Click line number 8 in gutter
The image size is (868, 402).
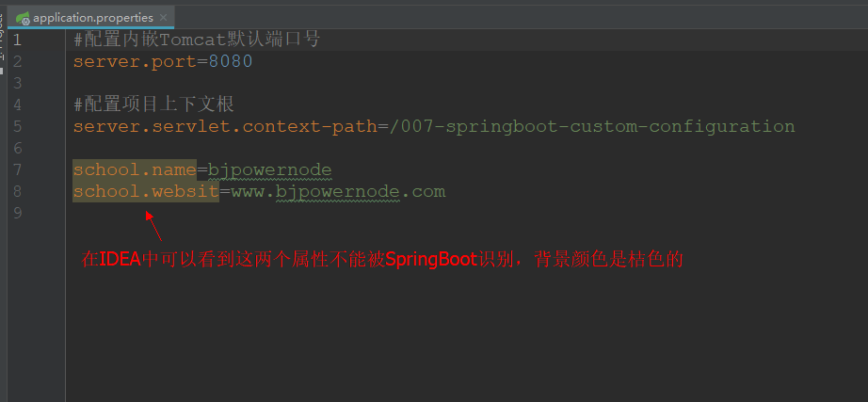17,191
